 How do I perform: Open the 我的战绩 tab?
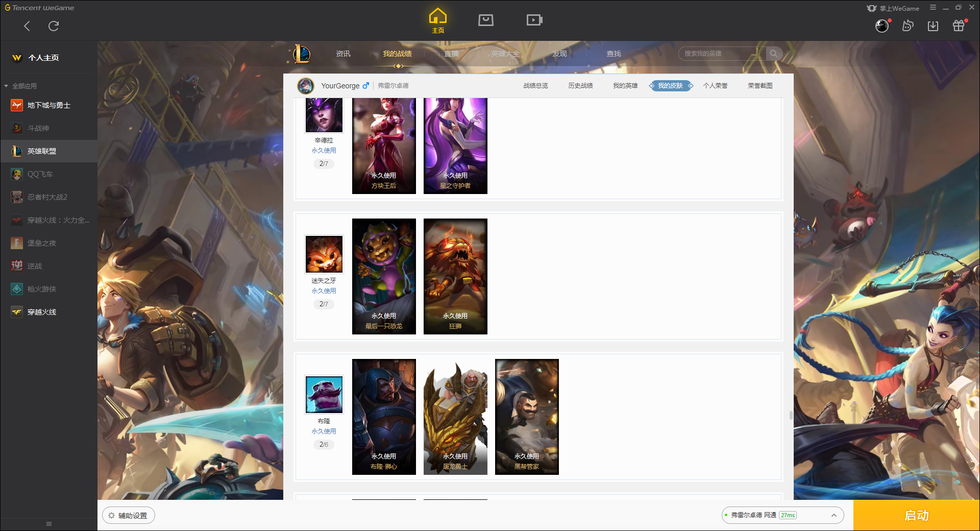coord(397,54)
